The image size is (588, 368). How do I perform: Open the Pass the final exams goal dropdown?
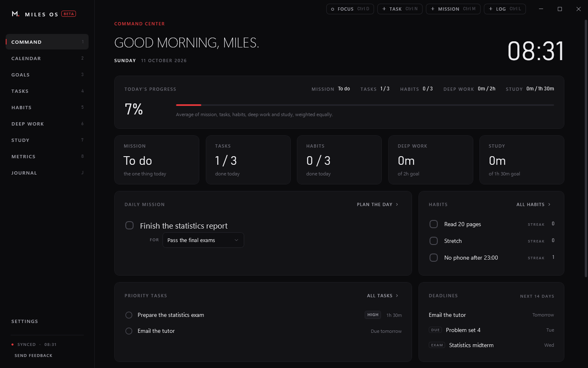click(x=203, y=240)
